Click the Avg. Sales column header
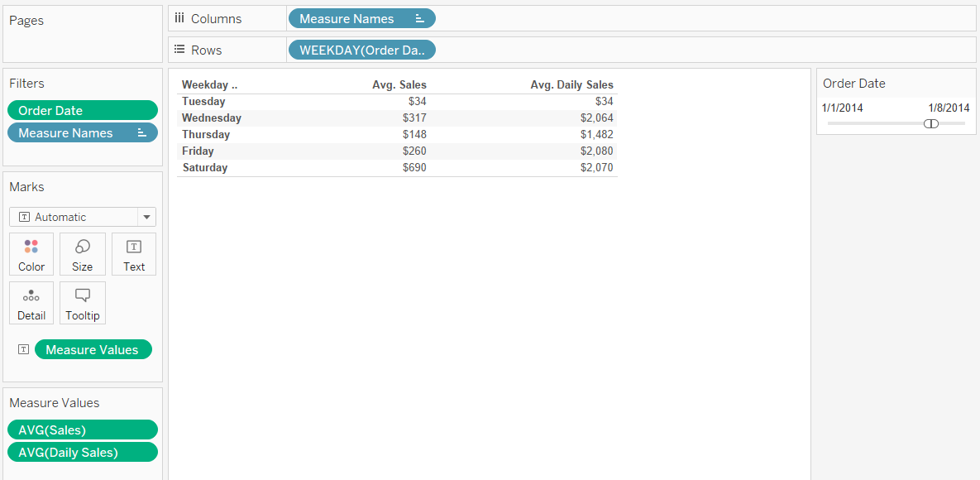 click(x=399, y=84)
